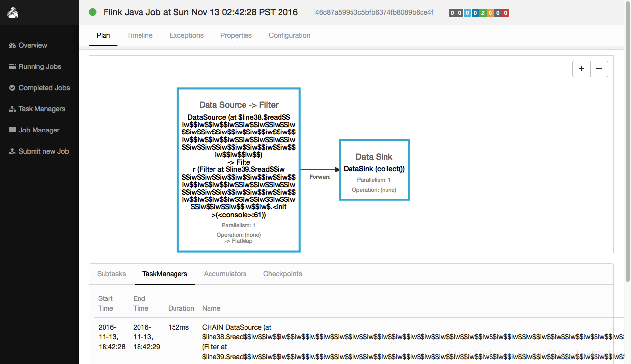Screen dimensions: 631x364
Task: Open the Accumulators tab
Action: coord(225,274)
